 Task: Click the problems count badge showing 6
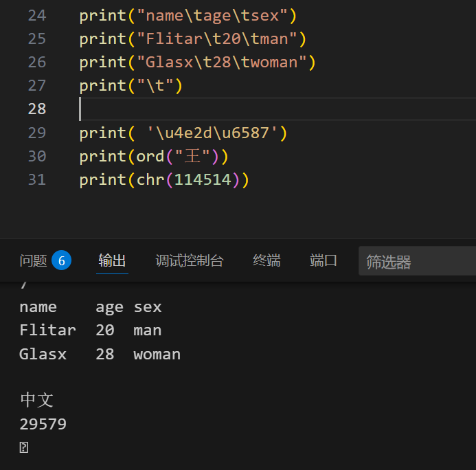tap(61, 260)
